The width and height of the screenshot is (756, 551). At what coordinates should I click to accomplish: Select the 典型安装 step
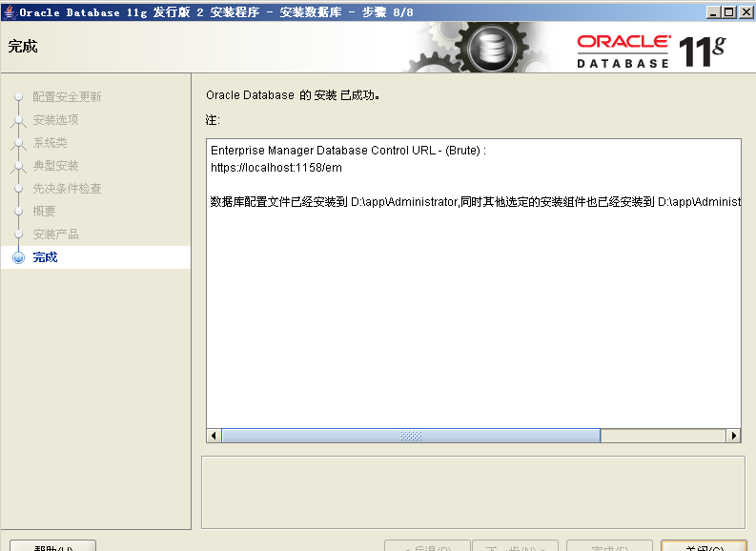click(55, 165)
